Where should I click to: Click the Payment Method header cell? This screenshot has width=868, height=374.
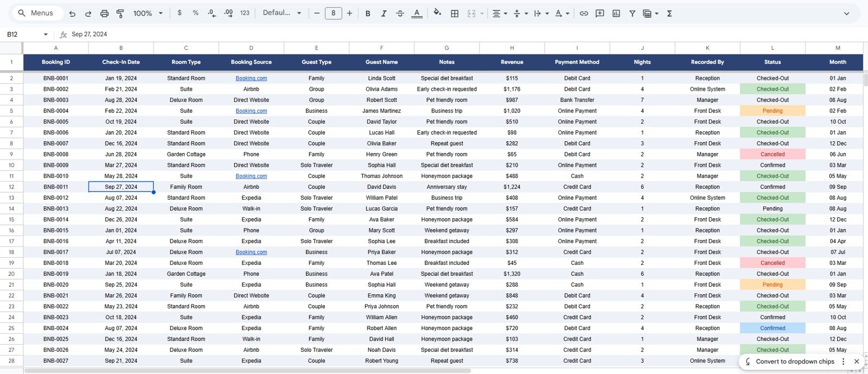pyautogui.click(x=577, y=62)
